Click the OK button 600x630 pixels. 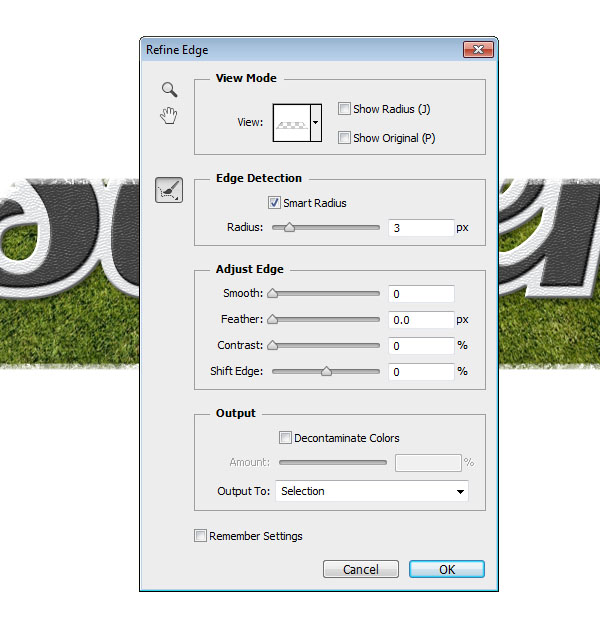[x=447, y=569]
